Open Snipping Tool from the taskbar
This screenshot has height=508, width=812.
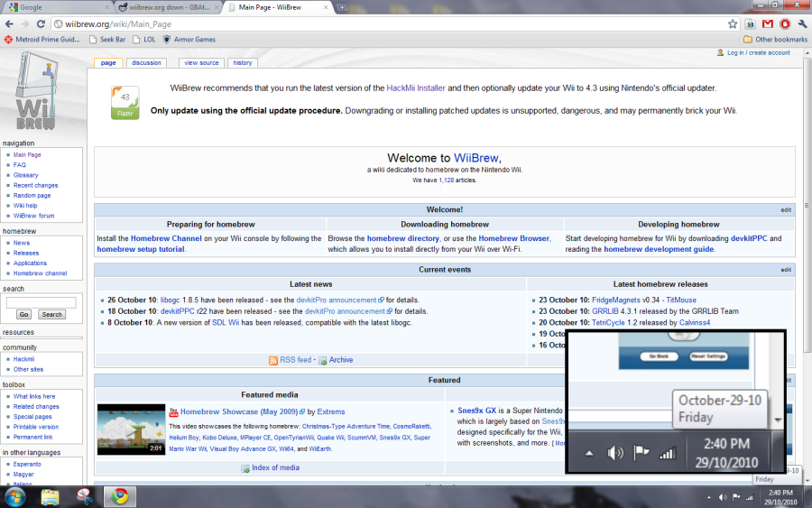coord(84,496)
